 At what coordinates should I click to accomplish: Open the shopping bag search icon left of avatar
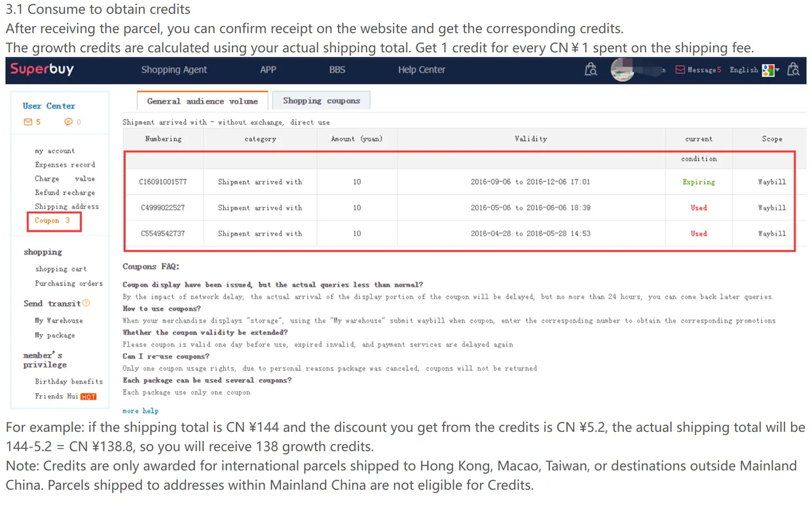(591, 69)
